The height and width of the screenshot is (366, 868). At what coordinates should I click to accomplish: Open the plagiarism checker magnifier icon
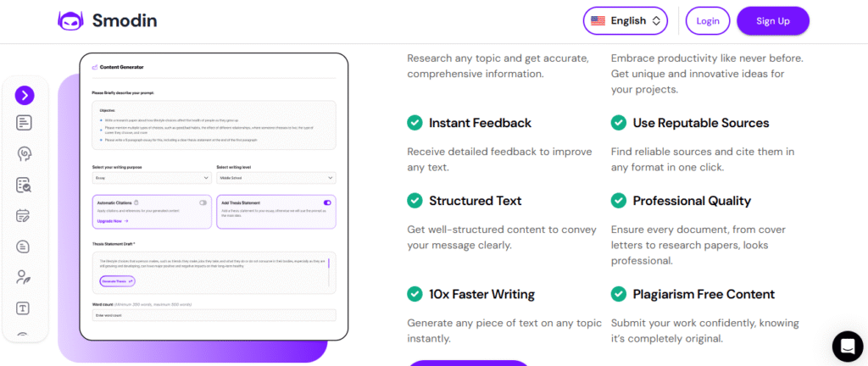[24, 186]
